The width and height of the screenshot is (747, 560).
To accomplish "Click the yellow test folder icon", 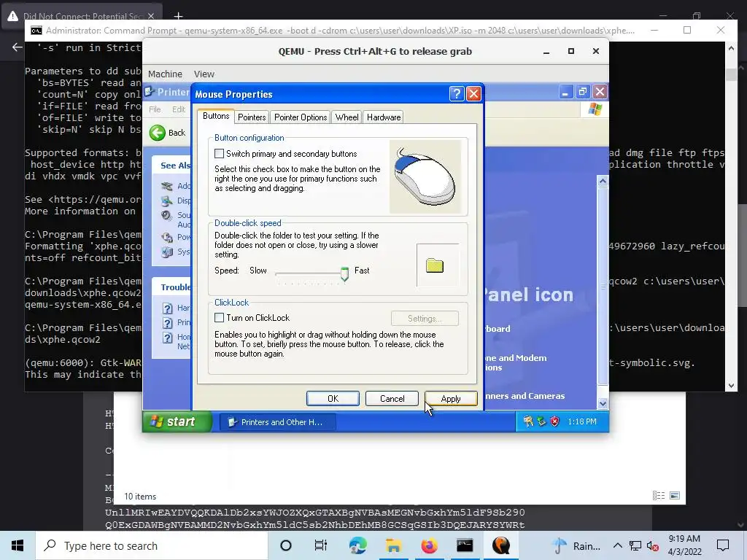I will pyautogui.click(x=435, y=265).
